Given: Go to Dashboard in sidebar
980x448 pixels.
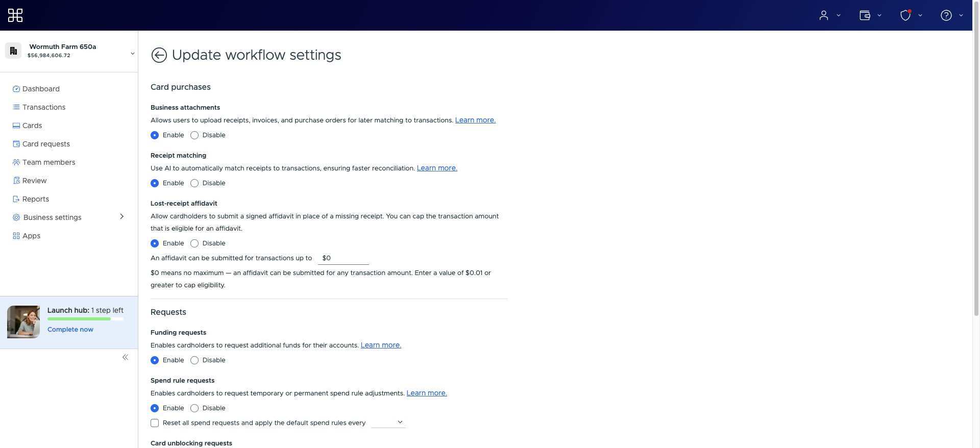Looking at the screenshot, I should pos(41,89).
